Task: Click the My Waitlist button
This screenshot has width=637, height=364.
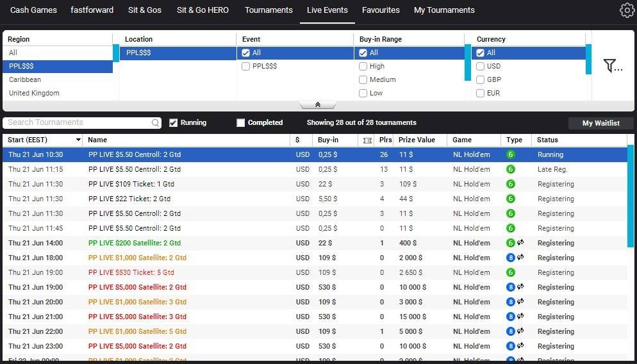Action: point(600,123)
